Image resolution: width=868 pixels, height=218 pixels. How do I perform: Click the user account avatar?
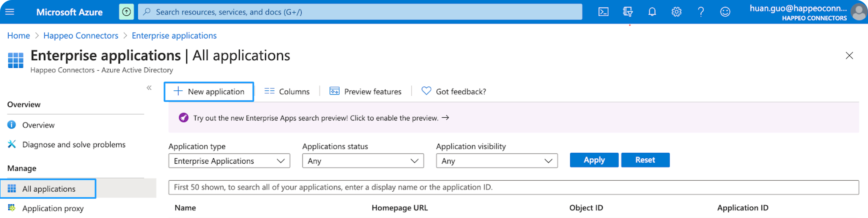(858, 12)
